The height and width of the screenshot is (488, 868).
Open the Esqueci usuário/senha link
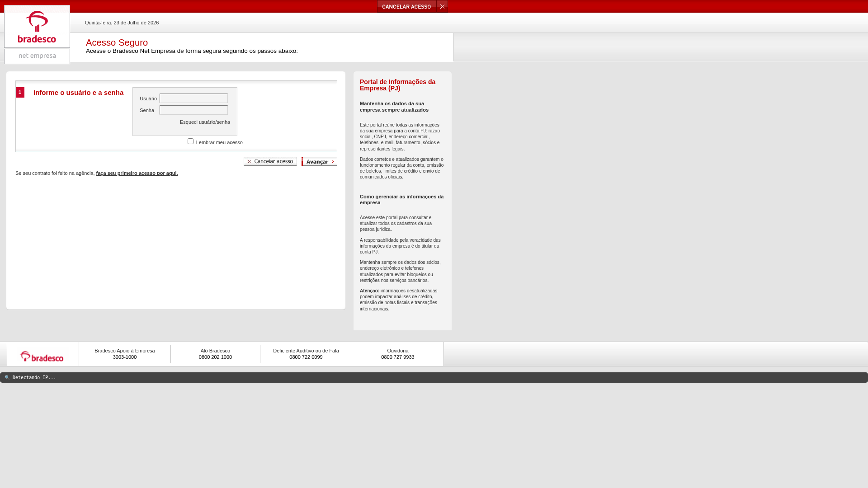pyautogui.click(x=205, y=122)
